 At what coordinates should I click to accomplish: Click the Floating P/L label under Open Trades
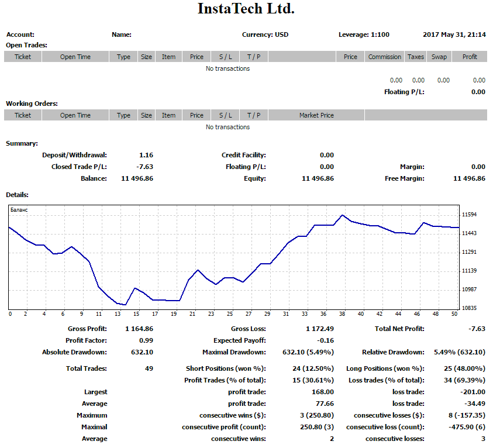404,92
